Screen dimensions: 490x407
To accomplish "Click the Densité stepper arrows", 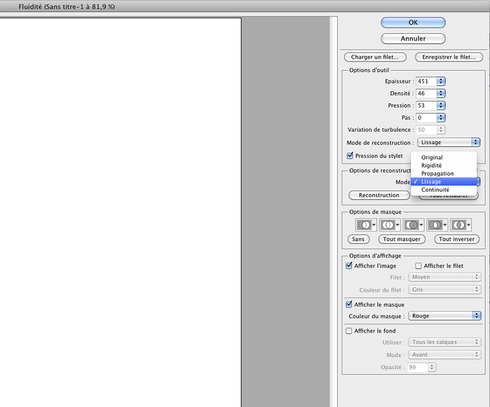I will point(441,93).
